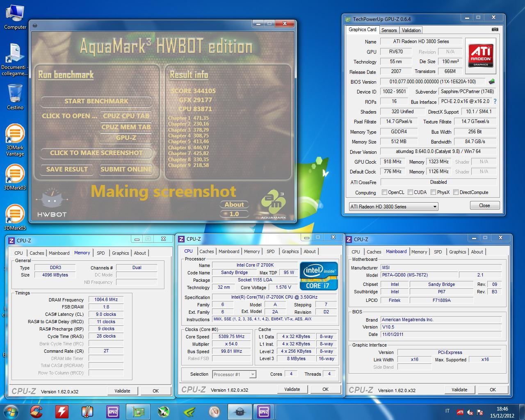
Task: Open the ATI Catalyst tray icon
Action: click(x=460, y=412)
